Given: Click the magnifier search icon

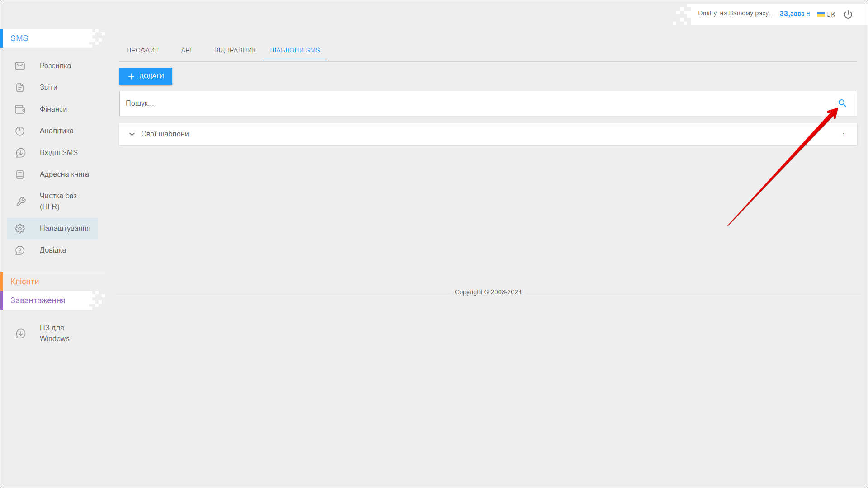Looking at the screenshot, I should click(x=842, y=103).
